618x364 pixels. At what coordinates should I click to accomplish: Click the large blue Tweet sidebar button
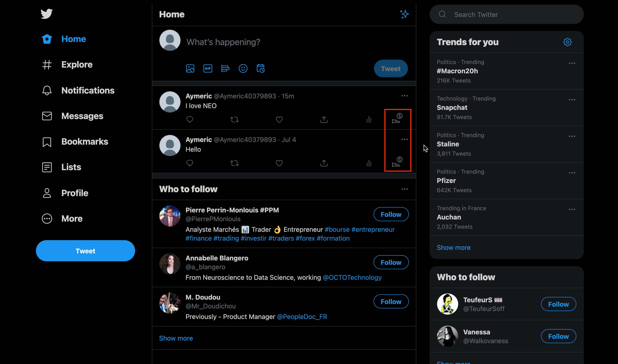[85, 251]
